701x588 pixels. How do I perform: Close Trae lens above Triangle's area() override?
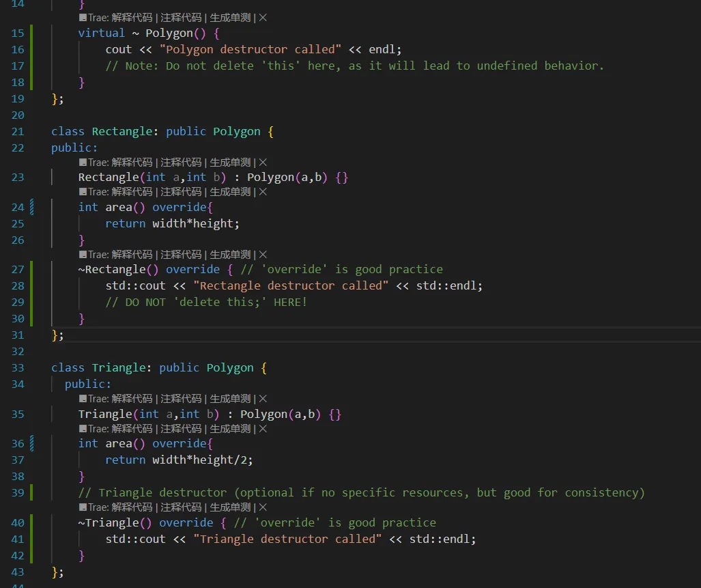pyautogui.click(x=263, y=429)
